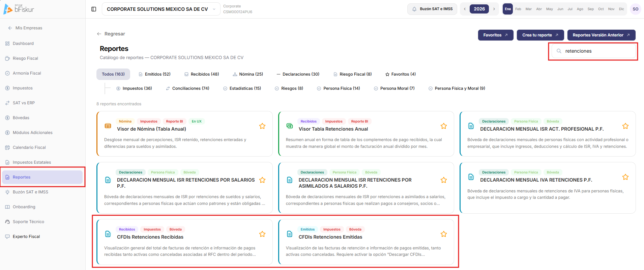Open DECLARACION MENSUAL IVA RETENCIONES P.F.
The image size is (644, 270).
pos(548,188)
